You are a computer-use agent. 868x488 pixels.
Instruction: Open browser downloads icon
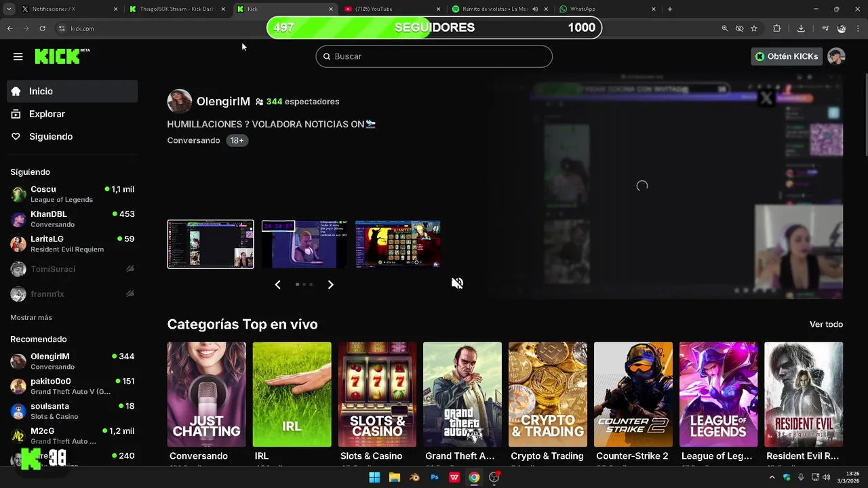coord(801,28)
